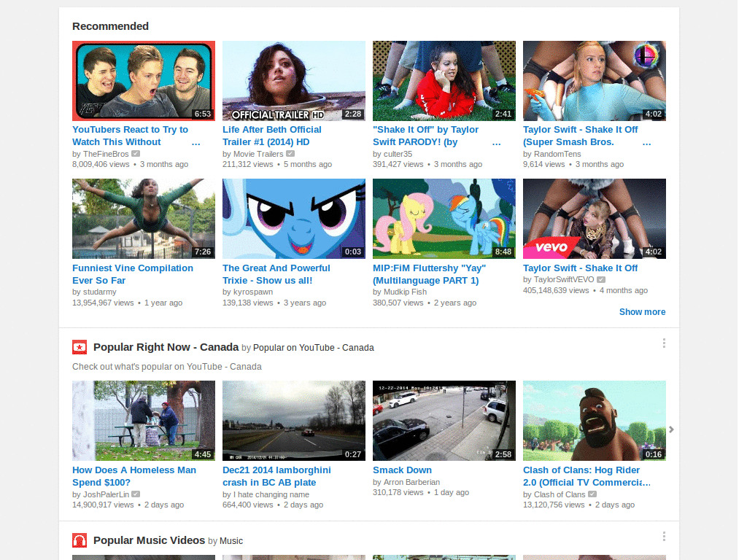Open 'Life After Beth Official Trailer' title link

click(271, 136)
